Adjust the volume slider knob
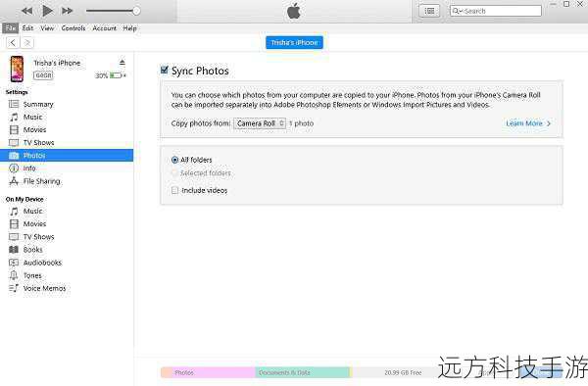This screenshot has width=588, height=386. [136, 11]
